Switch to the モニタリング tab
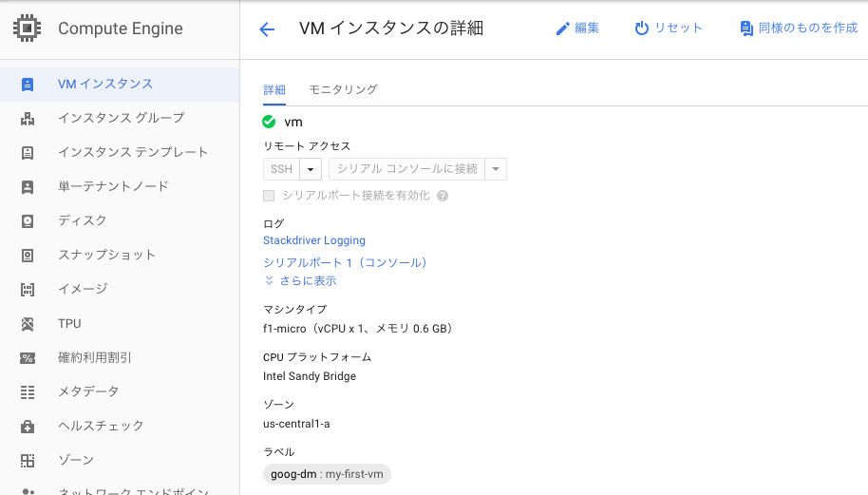 point(343,89)
